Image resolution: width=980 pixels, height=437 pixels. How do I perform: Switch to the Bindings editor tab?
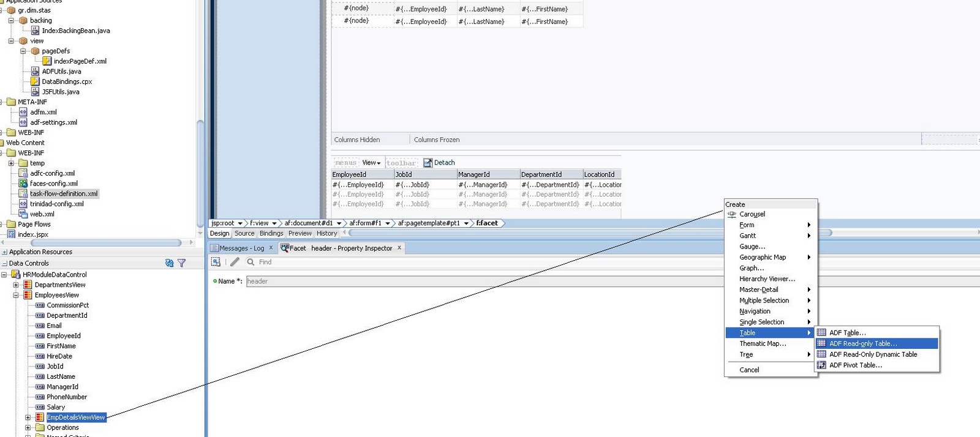tap(271, 233)
